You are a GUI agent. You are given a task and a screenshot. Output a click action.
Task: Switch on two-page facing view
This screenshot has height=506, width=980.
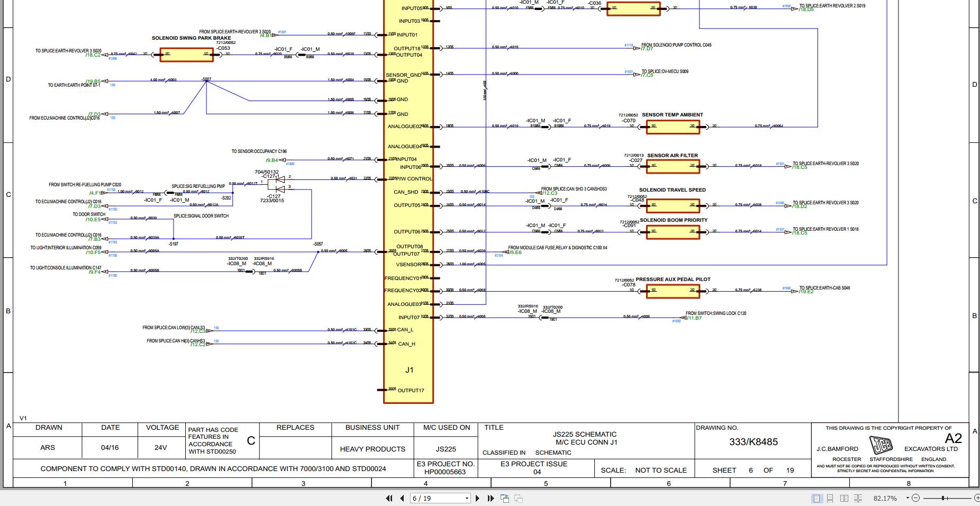click(843, 498)
